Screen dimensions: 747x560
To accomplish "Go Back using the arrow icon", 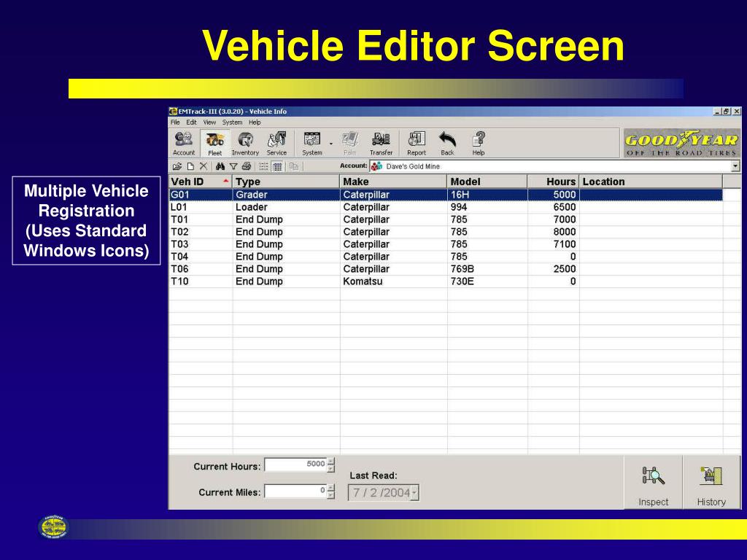I will (447, 144).
